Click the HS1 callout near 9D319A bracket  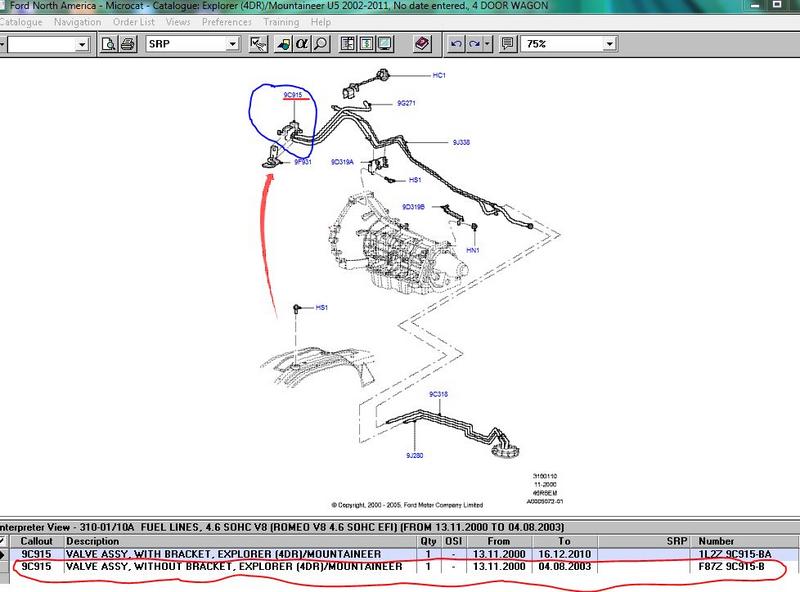(415, 180)
